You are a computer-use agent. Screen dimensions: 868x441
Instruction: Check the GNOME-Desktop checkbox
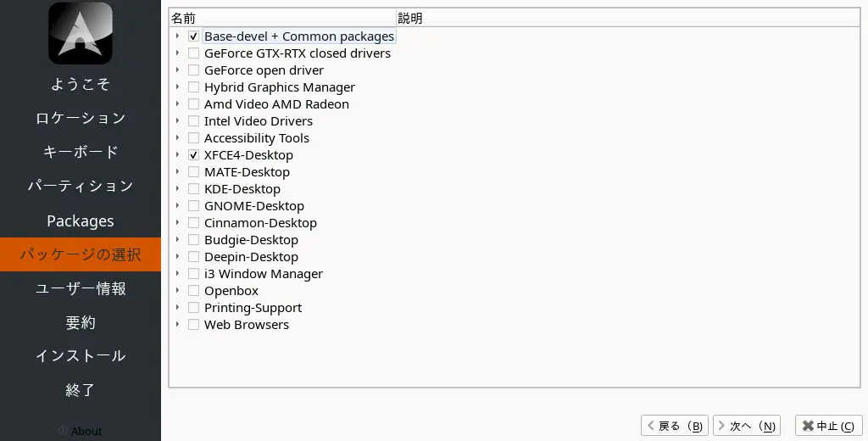tap(194, 206)
